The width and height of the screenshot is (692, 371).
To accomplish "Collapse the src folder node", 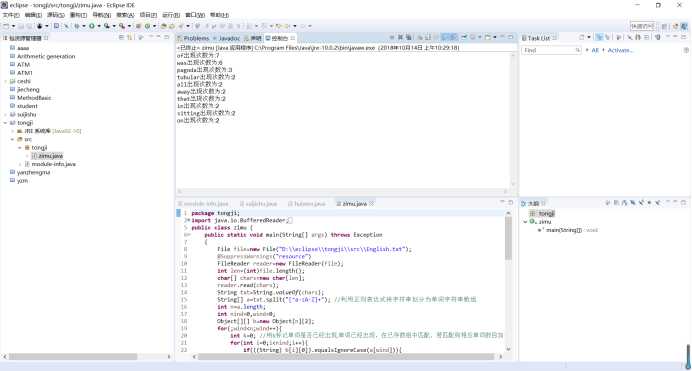I will [x=12, y=139].
